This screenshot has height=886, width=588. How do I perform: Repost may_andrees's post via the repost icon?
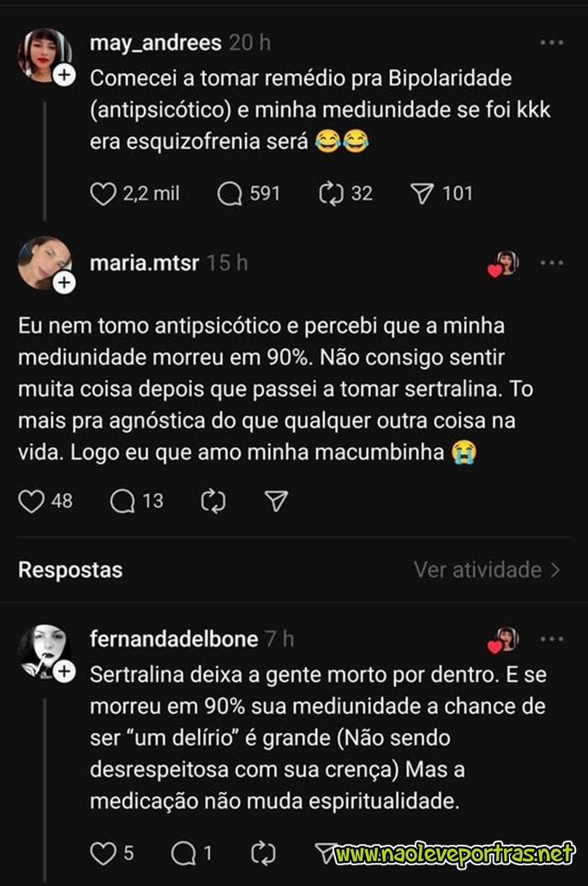(331, 194)
